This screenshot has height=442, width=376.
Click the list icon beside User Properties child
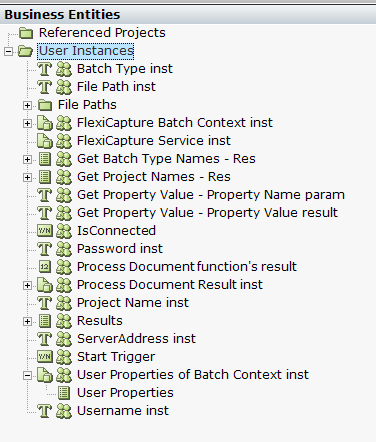[64, 393]
